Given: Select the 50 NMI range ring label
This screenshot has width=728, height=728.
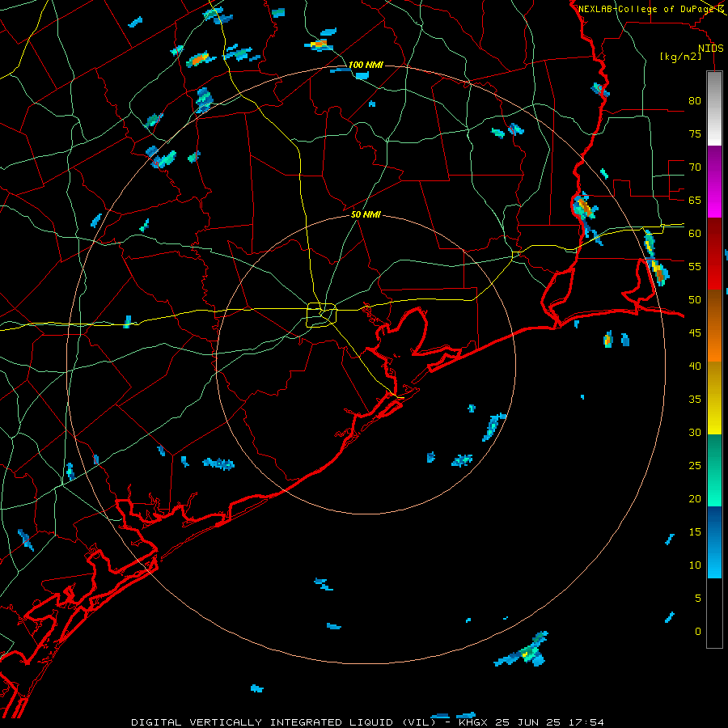Looking at the screenshot, I should (x=366, y=214).
